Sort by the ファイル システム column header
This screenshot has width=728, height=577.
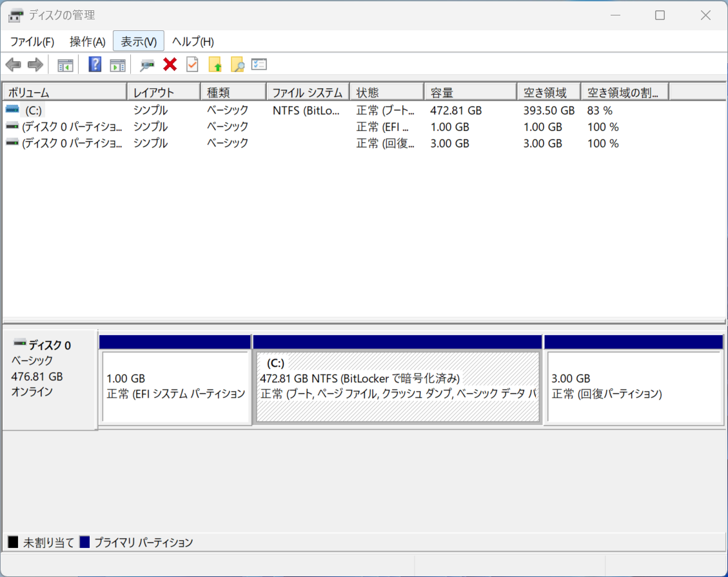coord(307,93)
